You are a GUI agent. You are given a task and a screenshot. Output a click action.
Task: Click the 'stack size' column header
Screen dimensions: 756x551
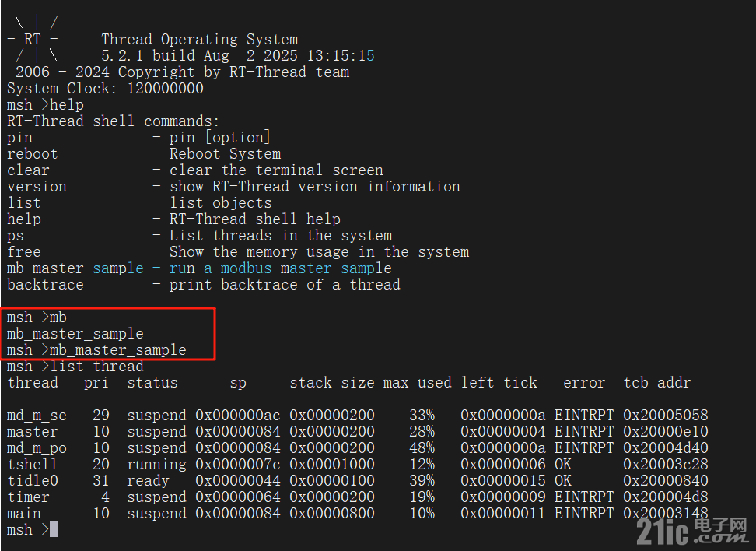[331, 383]
